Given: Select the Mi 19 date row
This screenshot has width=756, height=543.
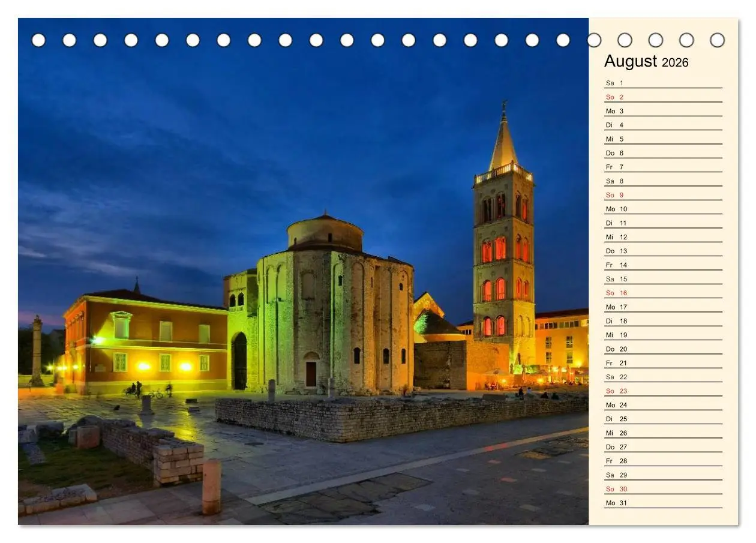Looking at the screenshot, I should click(x=663, y=335).
